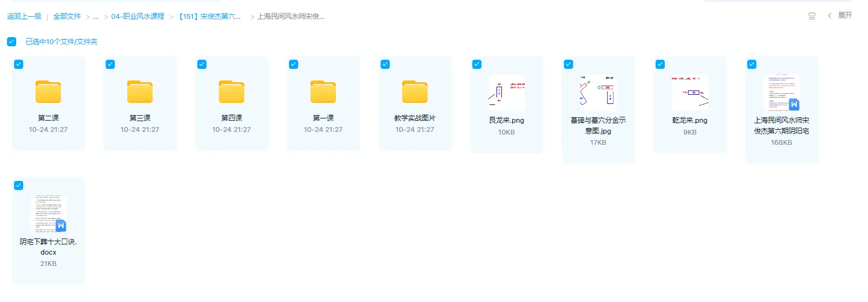Screen dimensions: 868x302
Task: Open the 第三课 folder icon
Action: tap(140, 92)
